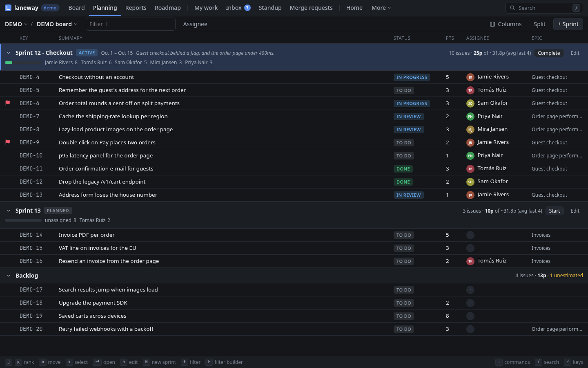Add a new sprint with + Sprint
The image size is (588, 368).
click(568, 24)
